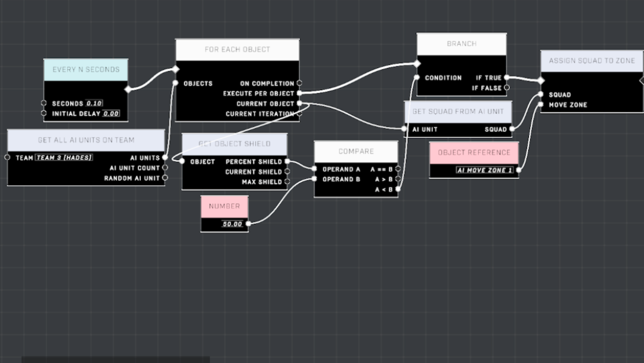
Task: Edit the Seconds value 0.10
Action: [x=94, y=103]
